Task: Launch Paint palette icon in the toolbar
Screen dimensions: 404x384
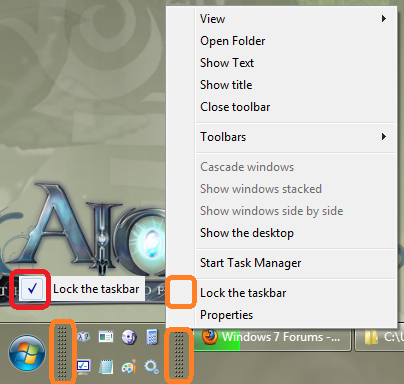Action: click(x=129, y=367)
